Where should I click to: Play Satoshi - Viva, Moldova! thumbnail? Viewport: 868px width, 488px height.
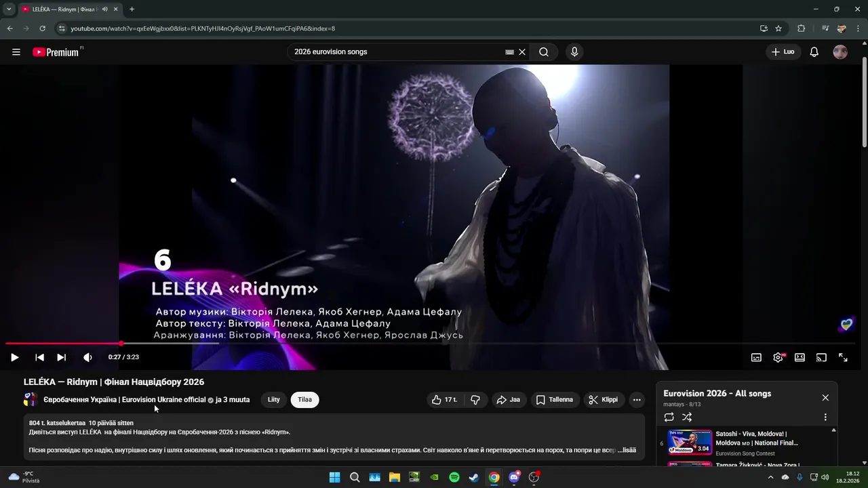point(690,442)
